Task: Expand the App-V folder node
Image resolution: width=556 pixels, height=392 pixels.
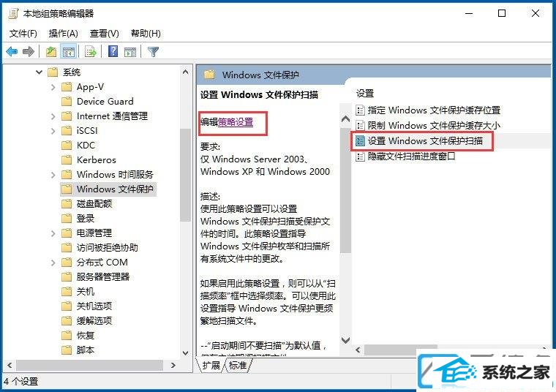Action: tap(53, 87)
